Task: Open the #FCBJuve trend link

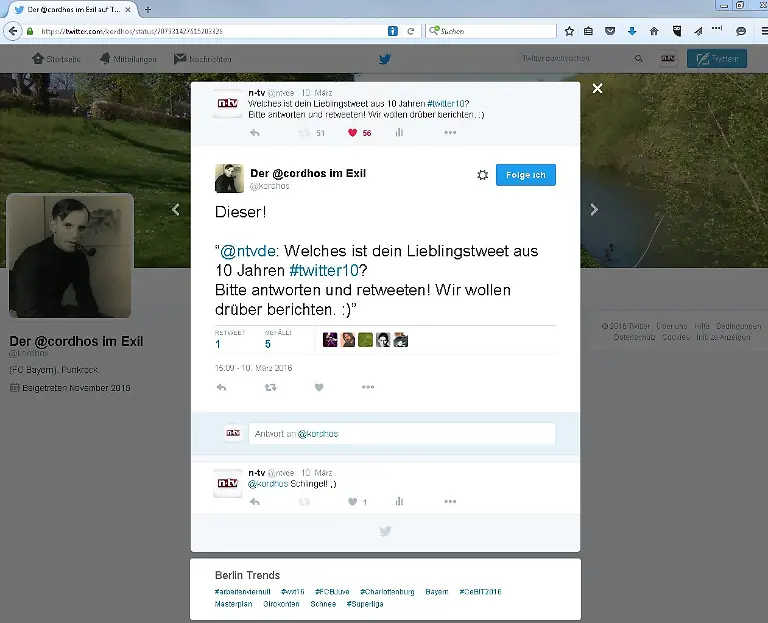Action: [x=332, y=592]
